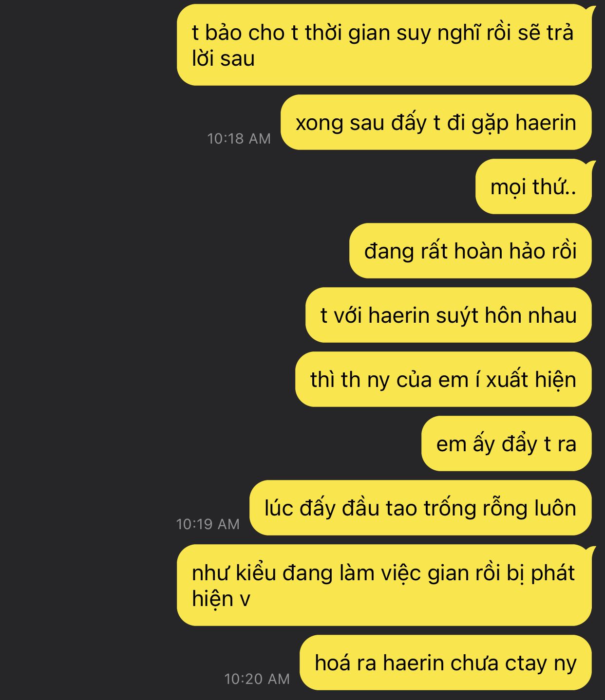Screen dimensions: 605x700
Task: Click the 10:19 AM timestamp
Action: point(208,524)
